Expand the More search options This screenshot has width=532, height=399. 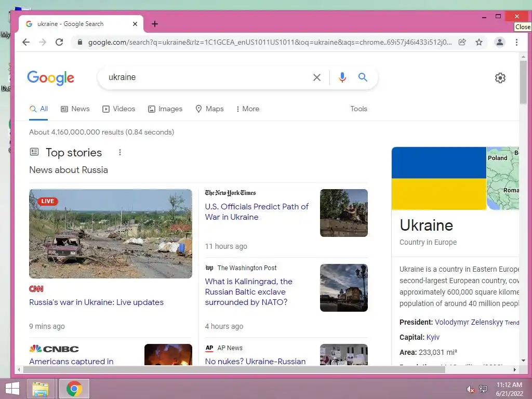(248, 109)
